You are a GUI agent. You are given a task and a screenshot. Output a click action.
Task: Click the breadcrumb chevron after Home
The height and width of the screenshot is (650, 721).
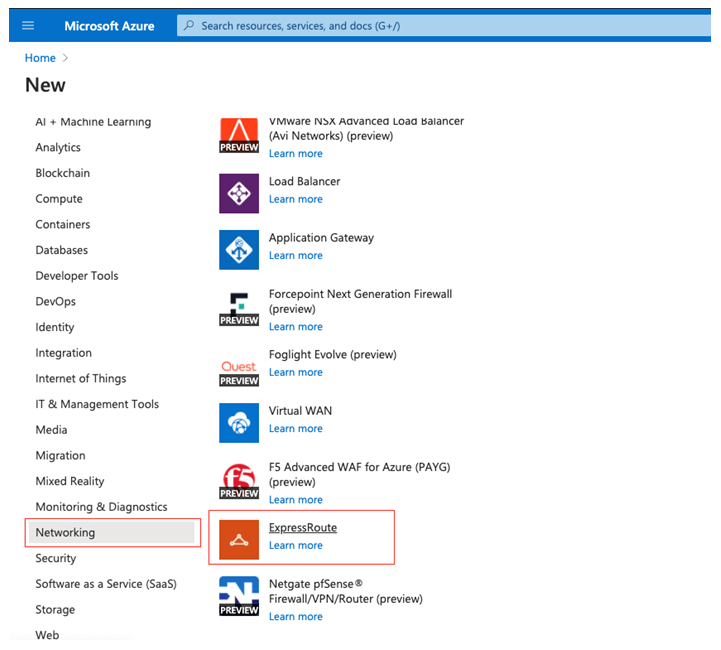[65, 58]
